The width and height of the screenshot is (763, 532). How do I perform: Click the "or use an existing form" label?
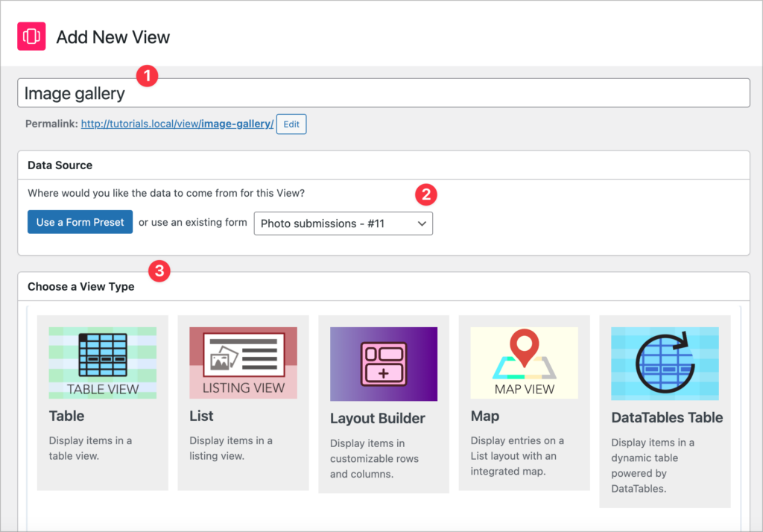[193, 223]
